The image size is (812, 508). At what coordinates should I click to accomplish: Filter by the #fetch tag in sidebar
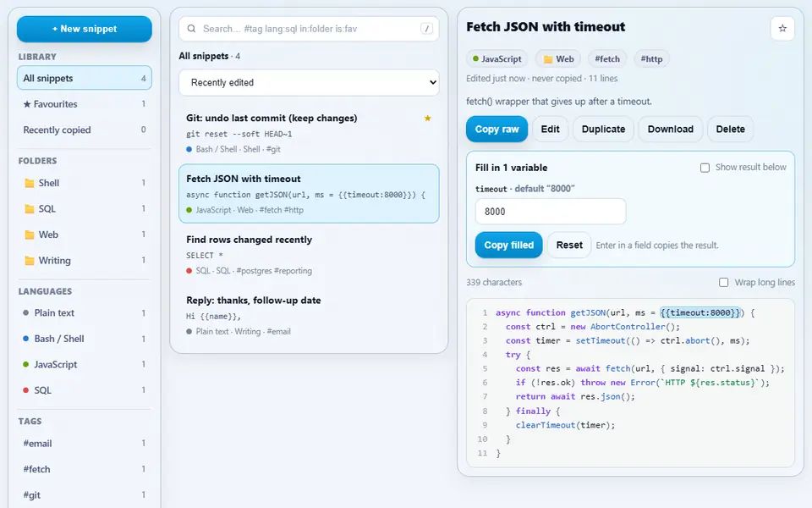(85, 469)
